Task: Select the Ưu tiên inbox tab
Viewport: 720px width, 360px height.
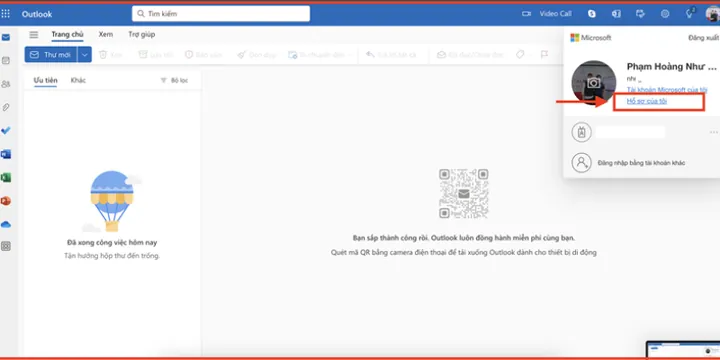Action: (x=45, y=80)
